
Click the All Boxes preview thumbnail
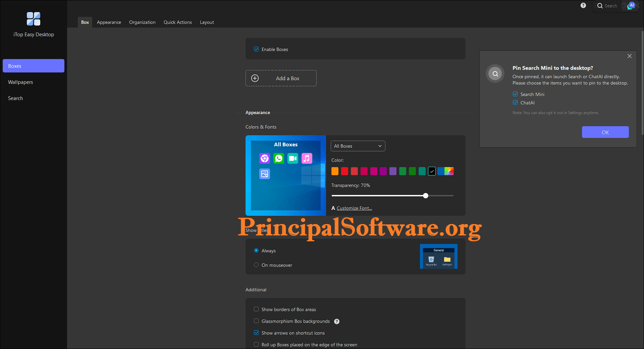click(285, 175)
